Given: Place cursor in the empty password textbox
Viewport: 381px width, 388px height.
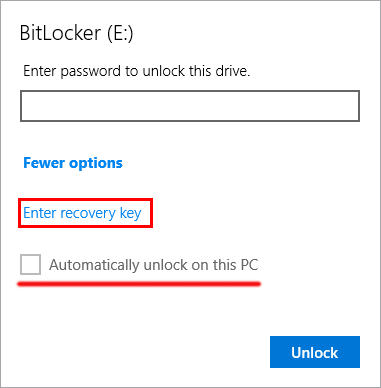Looking at the screenshot, I should 190,106.
